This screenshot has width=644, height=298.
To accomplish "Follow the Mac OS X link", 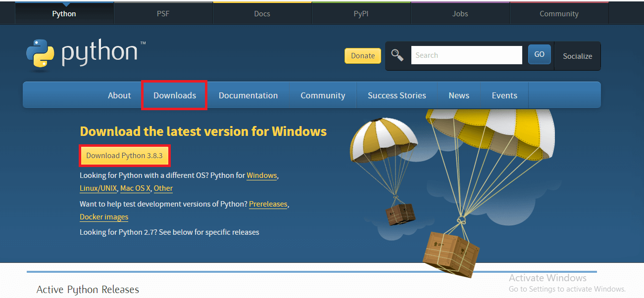I will pos(135,188).
